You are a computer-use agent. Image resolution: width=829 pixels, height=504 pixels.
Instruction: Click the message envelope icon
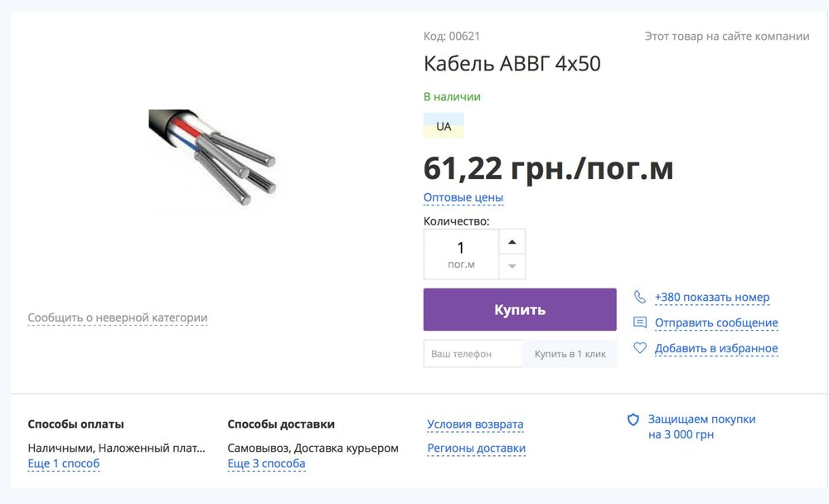click(640, 322)
